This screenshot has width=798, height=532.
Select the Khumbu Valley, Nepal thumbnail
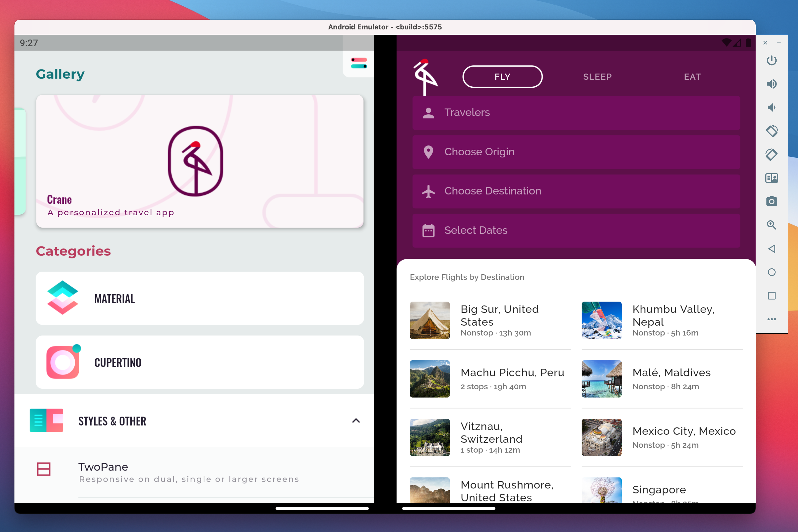click(x=602, y=319)
